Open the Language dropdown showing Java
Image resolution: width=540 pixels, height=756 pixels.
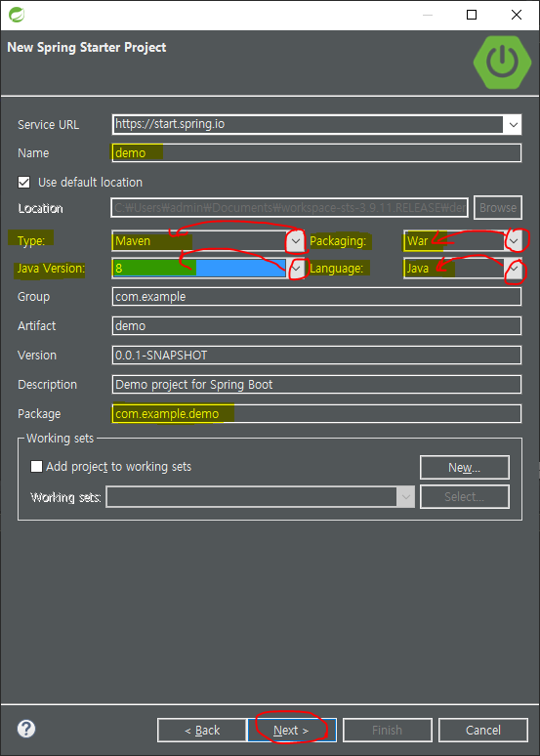tap(515, 269)
